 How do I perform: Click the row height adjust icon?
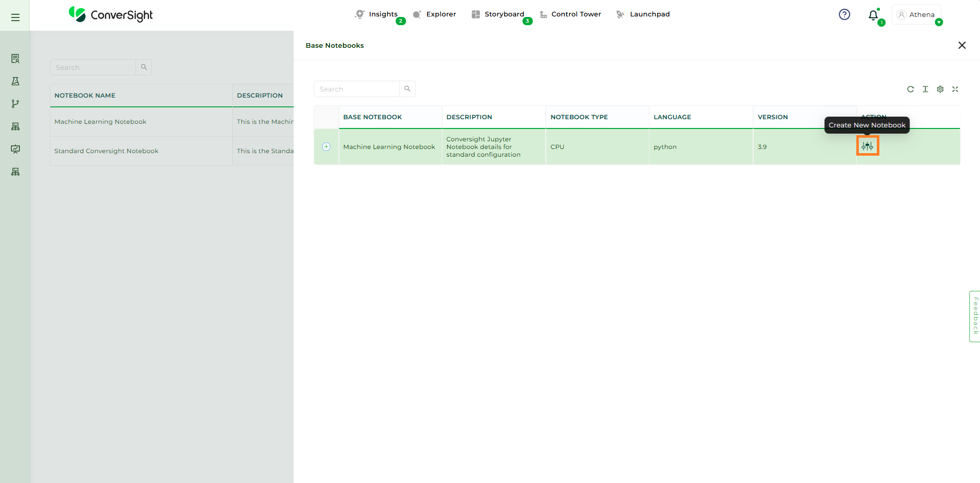925,89
